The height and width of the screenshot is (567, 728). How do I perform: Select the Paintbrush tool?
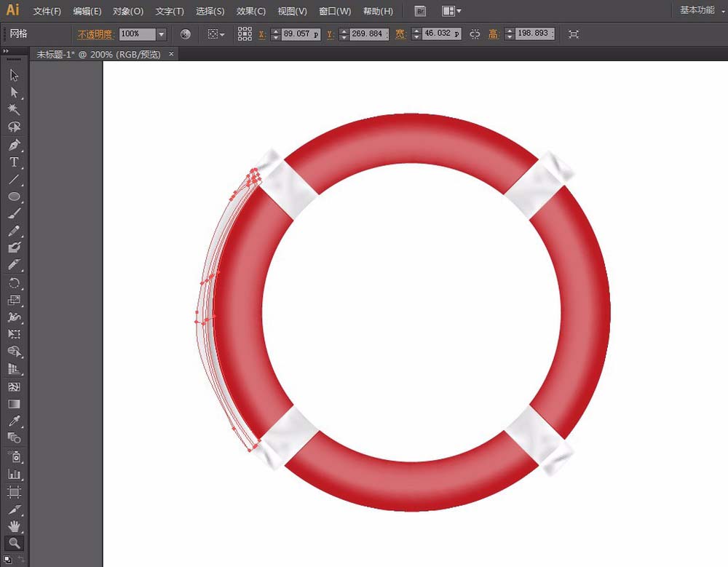(14, 213)
